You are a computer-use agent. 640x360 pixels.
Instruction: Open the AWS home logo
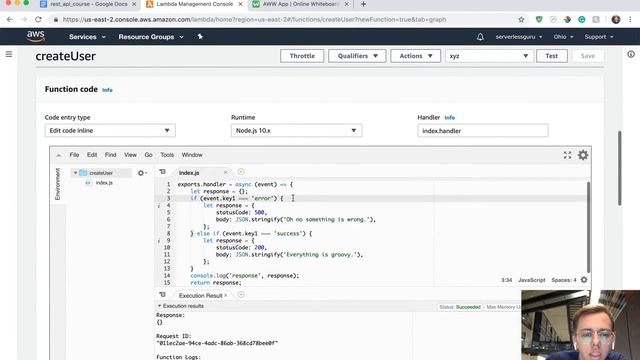36,36
